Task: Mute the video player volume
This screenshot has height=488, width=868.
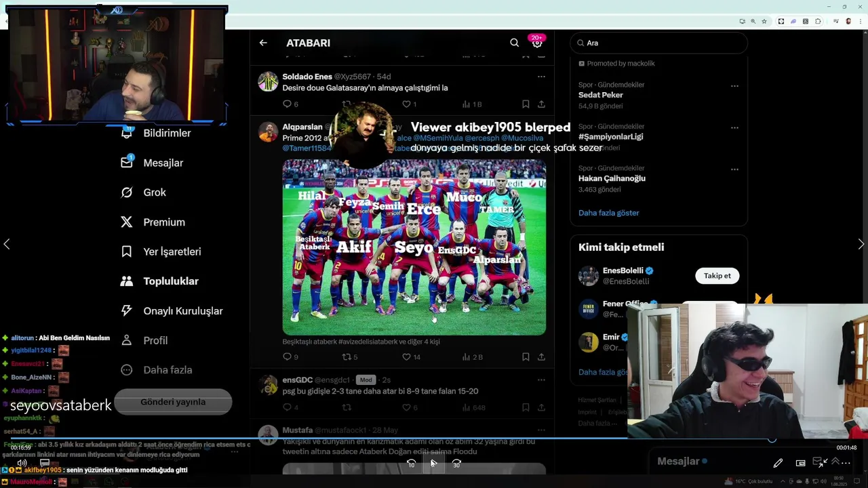Action: (22, 463)
